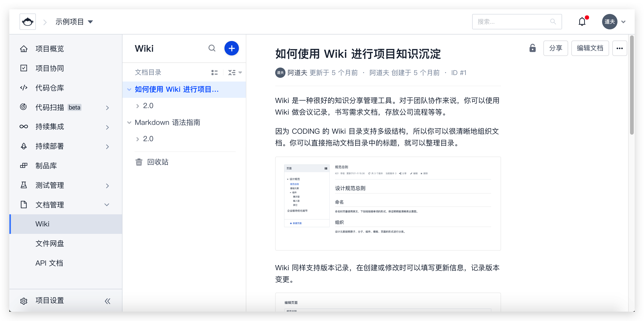Expand 2.0 under 如何使用 Wiki

(x=138, y=106)
